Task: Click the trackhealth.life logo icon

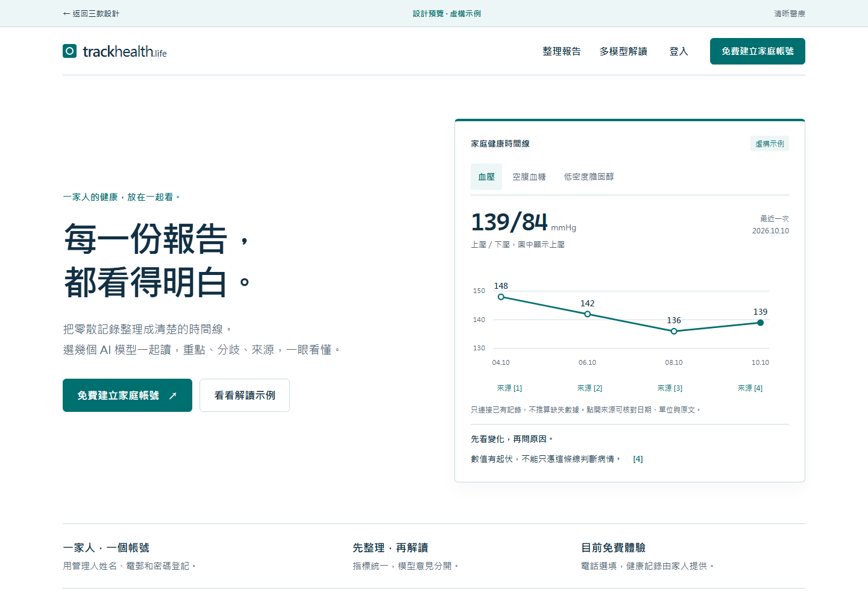Action: pos(70,51)
